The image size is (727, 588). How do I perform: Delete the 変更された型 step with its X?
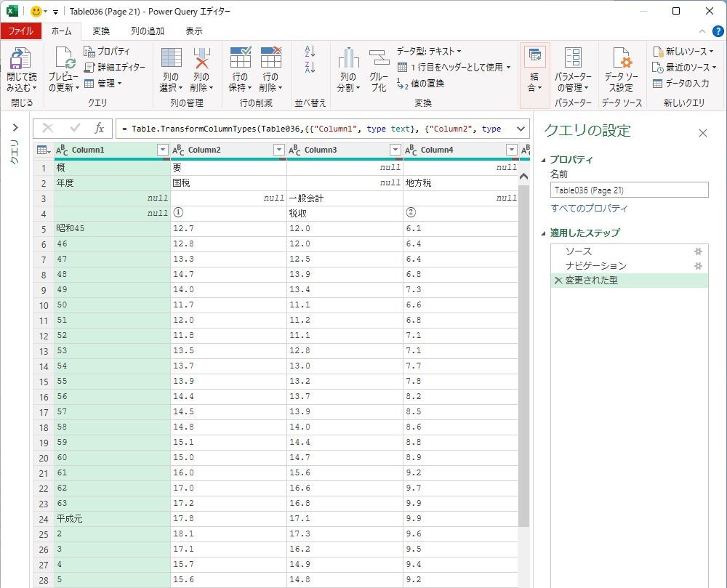(558, 281)
